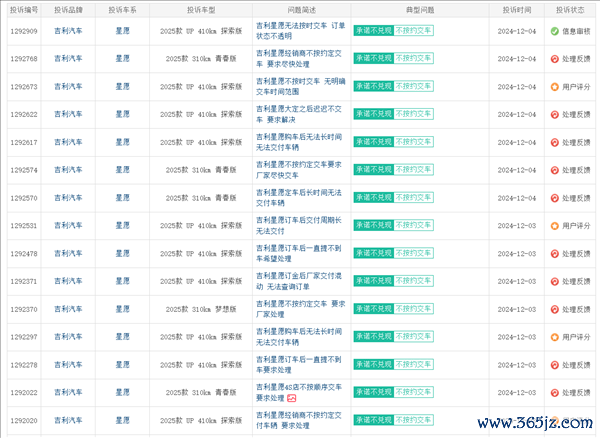This screenshot has height=438, width=600.
Task: Click the 投诉状态 column header
Action: point(570,10)
